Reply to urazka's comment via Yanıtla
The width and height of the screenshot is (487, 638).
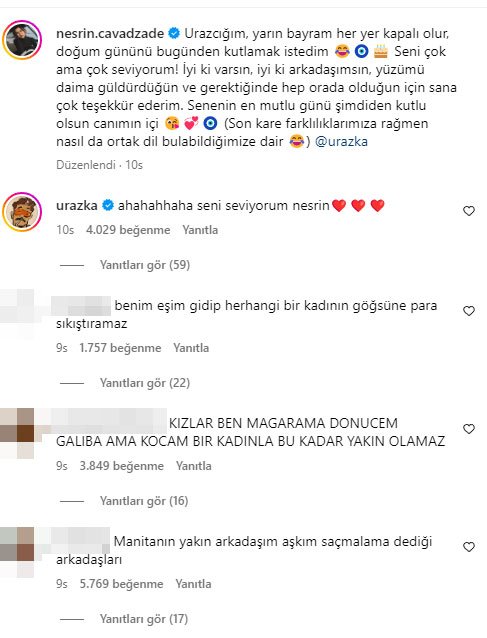[x=200, y=230]
